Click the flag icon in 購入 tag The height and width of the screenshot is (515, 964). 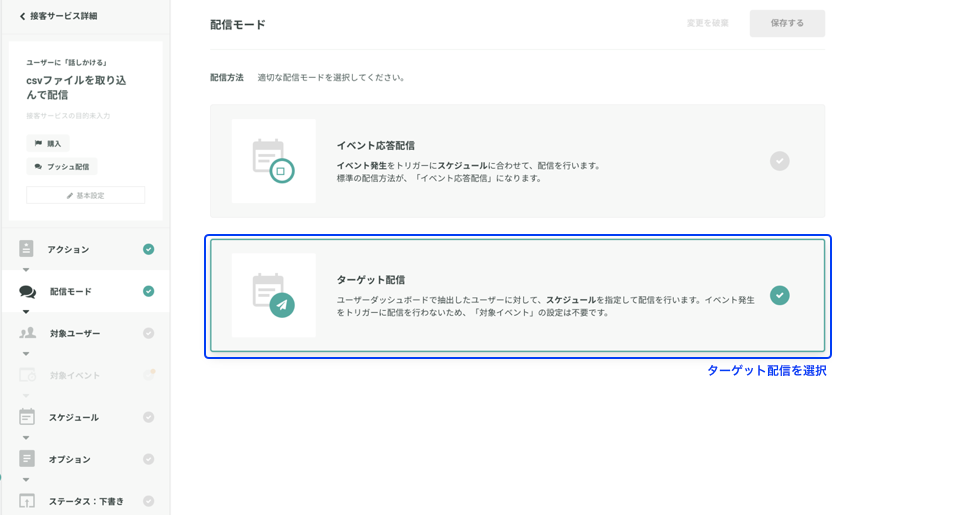tap(38, 143)
